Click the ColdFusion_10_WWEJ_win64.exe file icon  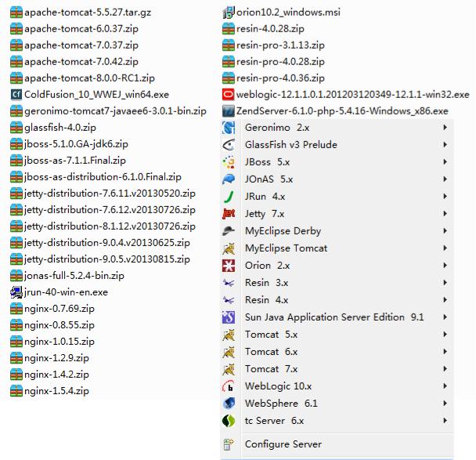pos(16,95)
